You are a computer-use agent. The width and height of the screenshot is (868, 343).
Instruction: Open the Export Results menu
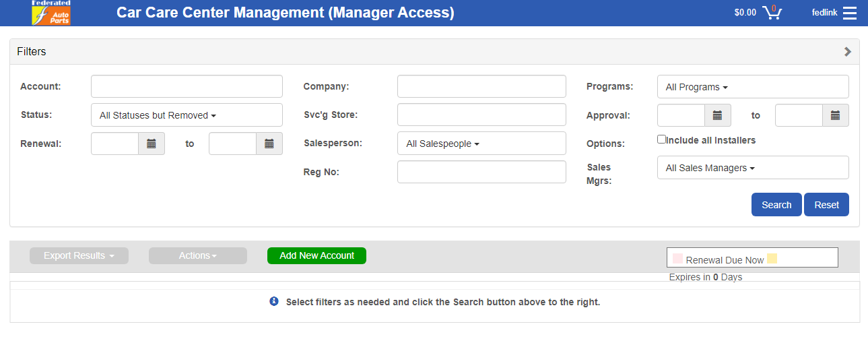[x=79, y=256]
